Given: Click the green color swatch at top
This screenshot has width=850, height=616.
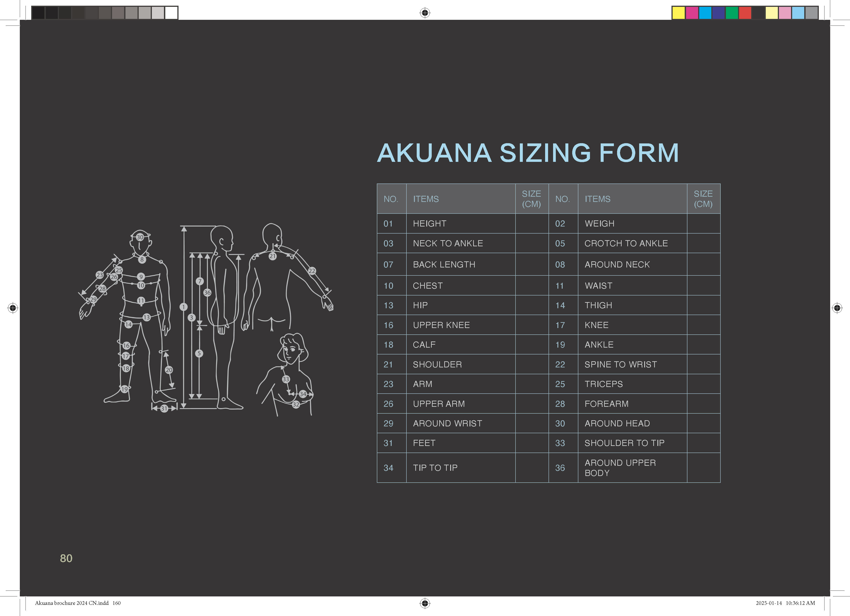Looking at the screenshot, I should pyautogui.click(x=732, y=13).
